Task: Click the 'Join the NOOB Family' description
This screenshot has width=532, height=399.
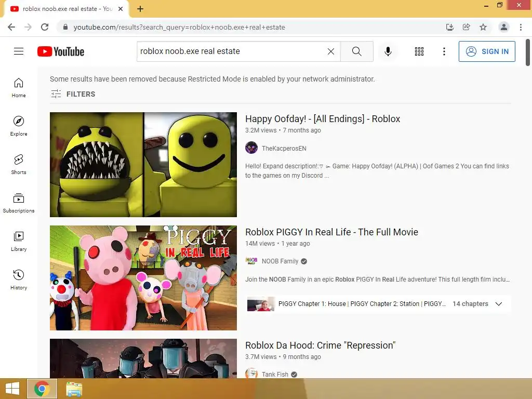Action: [x=377, y=279]
